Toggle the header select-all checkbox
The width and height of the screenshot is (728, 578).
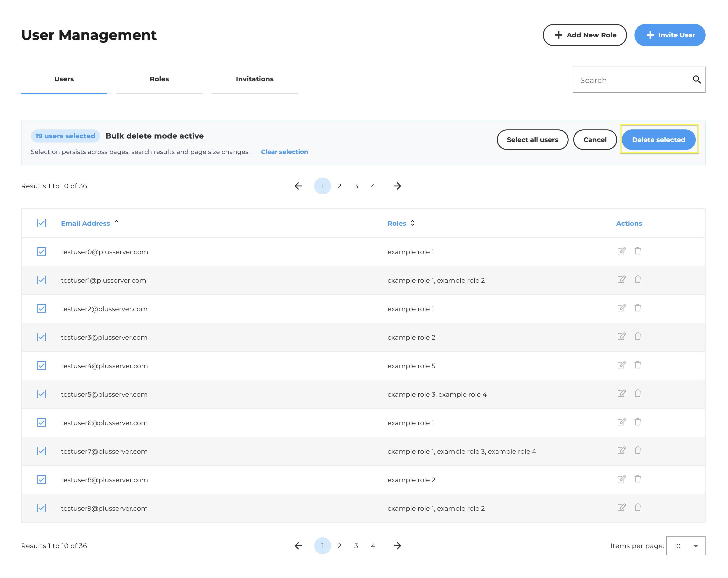pyautogui.click(x=42, y=223)
